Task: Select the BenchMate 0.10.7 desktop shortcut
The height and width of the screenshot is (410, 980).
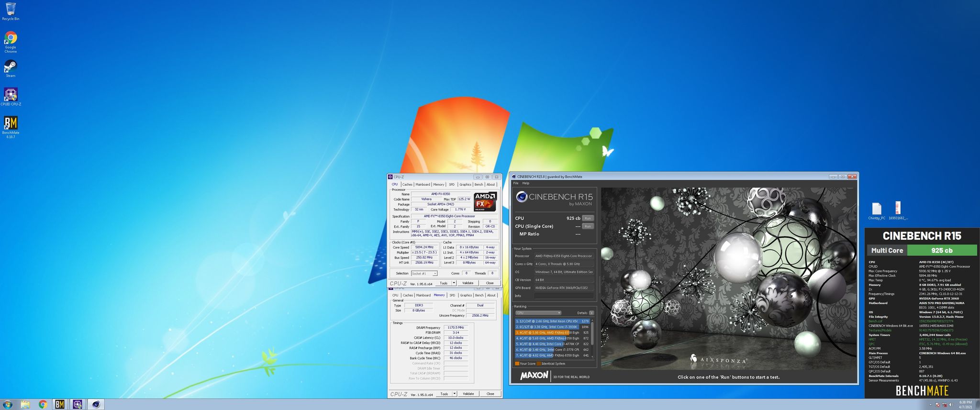Action: (x=11, y=127)
